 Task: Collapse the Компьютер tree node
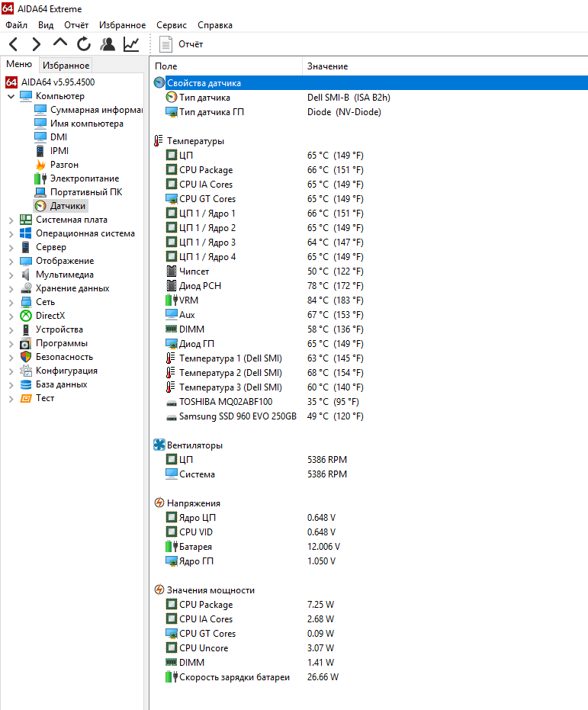[11, 97]
